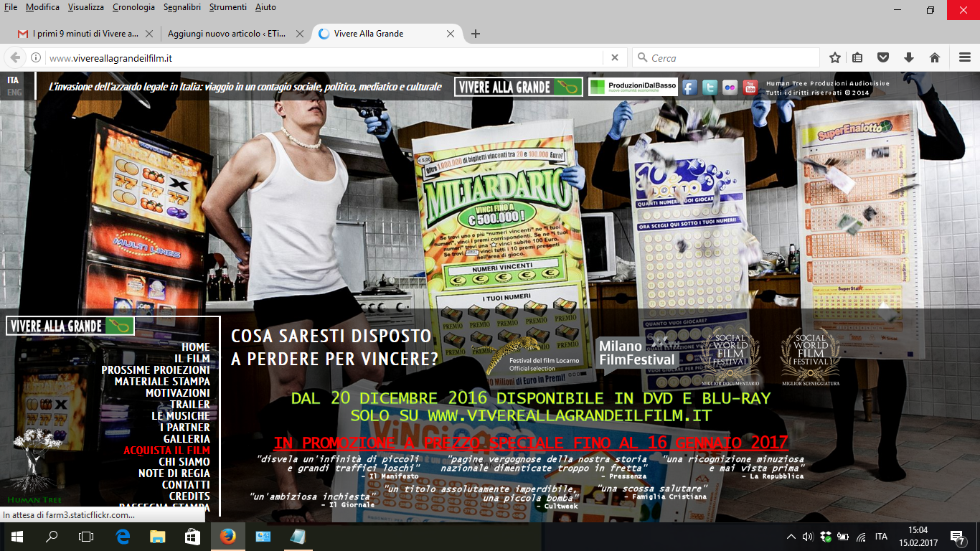Open MOTIVAZIONI link
980x551 pixels.
pos(178,393)
